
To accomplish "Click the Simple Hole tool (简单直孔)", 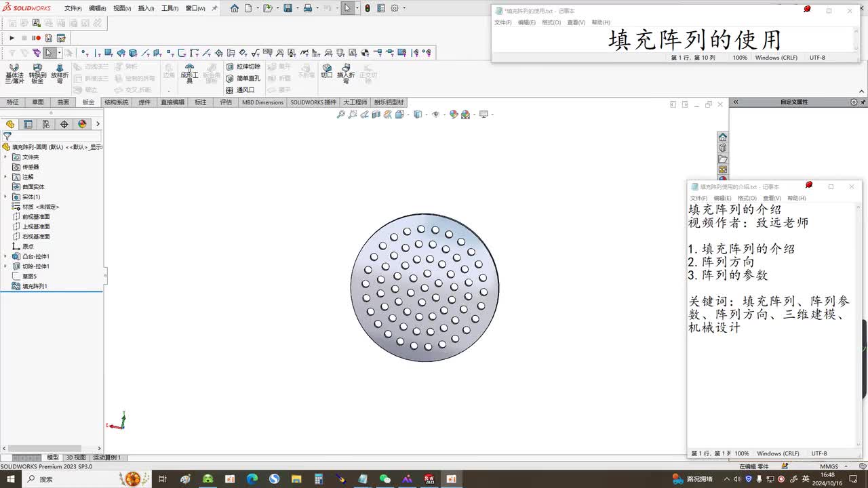I will pyautogui.click(x=243, y=78).
